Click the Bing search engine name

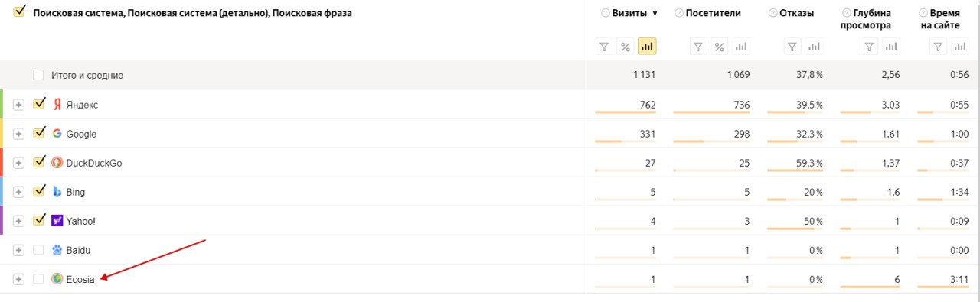[76, 192]
